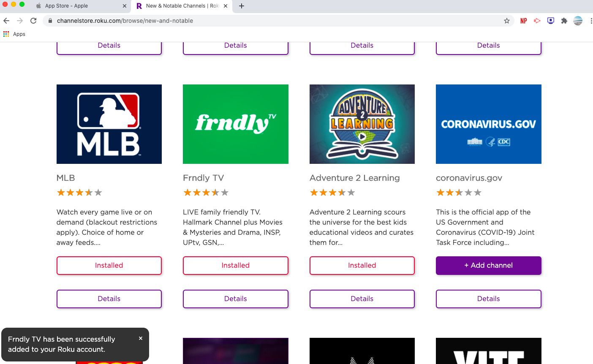Open the red arrow browser extension
Screen dimensions: 593x364
[x=537, y=21]
